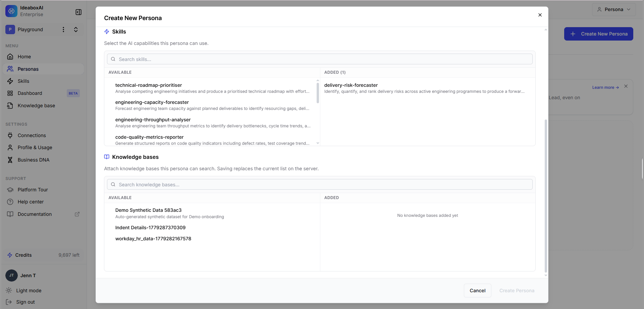Click the Documentation external link icon
This screenshot has height=309, width=644.
tap(77, 214)
